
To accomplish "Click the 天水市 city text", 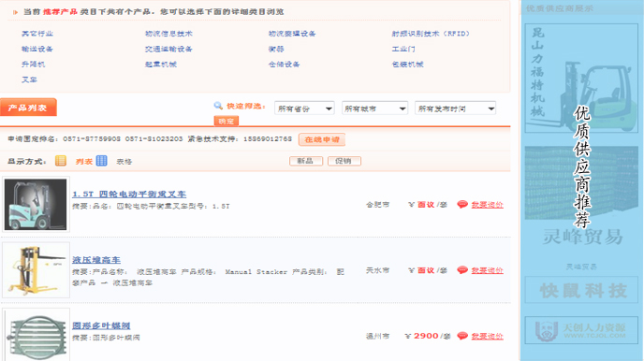I will tap(377, 270).
